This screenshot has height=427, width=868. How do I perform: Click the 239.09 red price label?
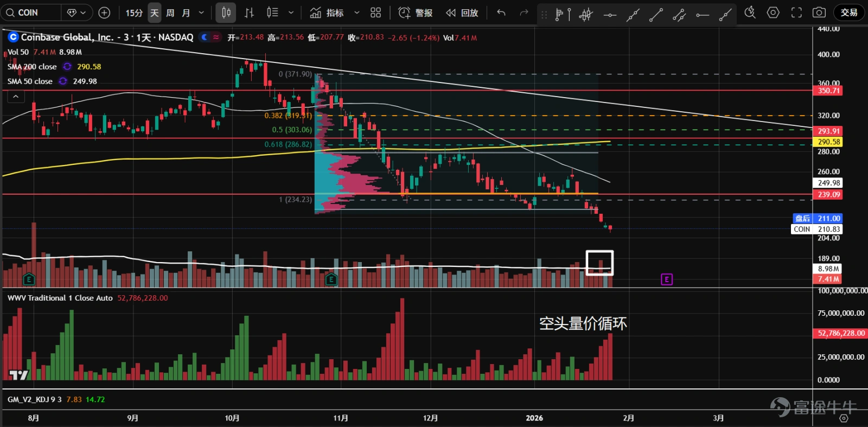(828, 194)
